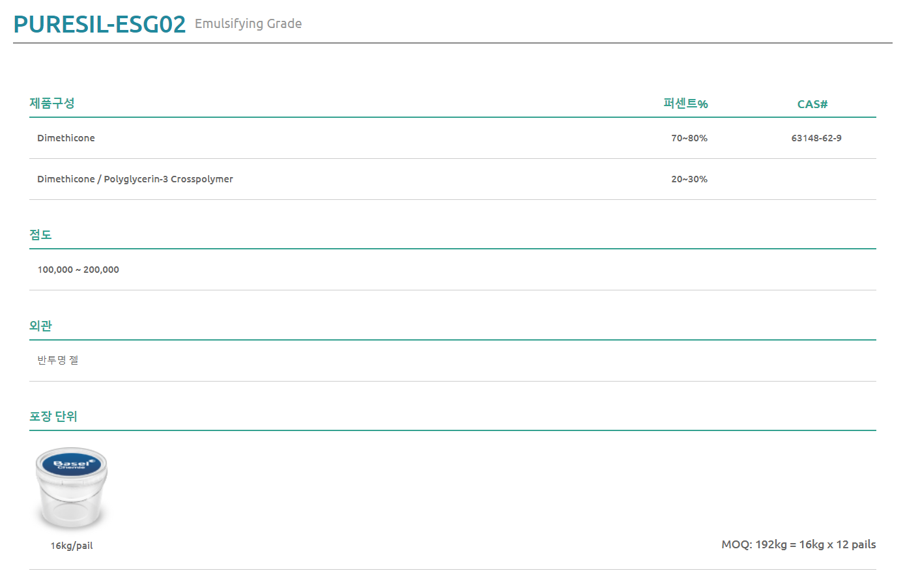Select Dimethicone / Polyglycerin-3 Crosspolymer row text
The image size is (905, 588).
point(135,179)
